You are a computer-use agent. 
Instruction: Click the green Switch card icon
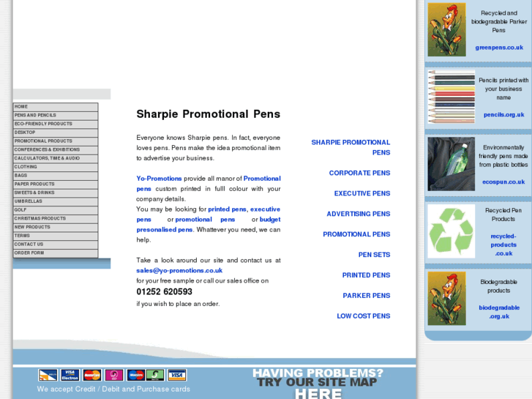click(155, 376)
